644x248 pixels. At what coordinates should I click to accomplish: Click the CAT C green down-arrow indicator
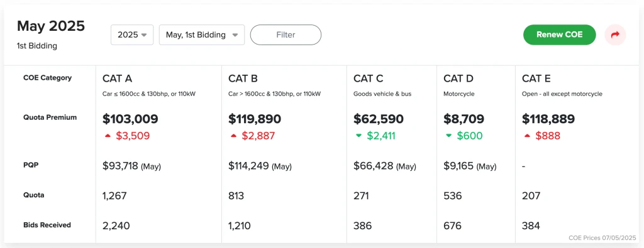point(359,136)
